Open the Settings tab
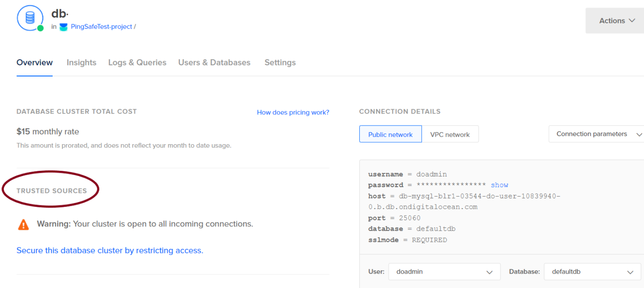This screenshot has width=644, height=288. click(x=280, y=63)
